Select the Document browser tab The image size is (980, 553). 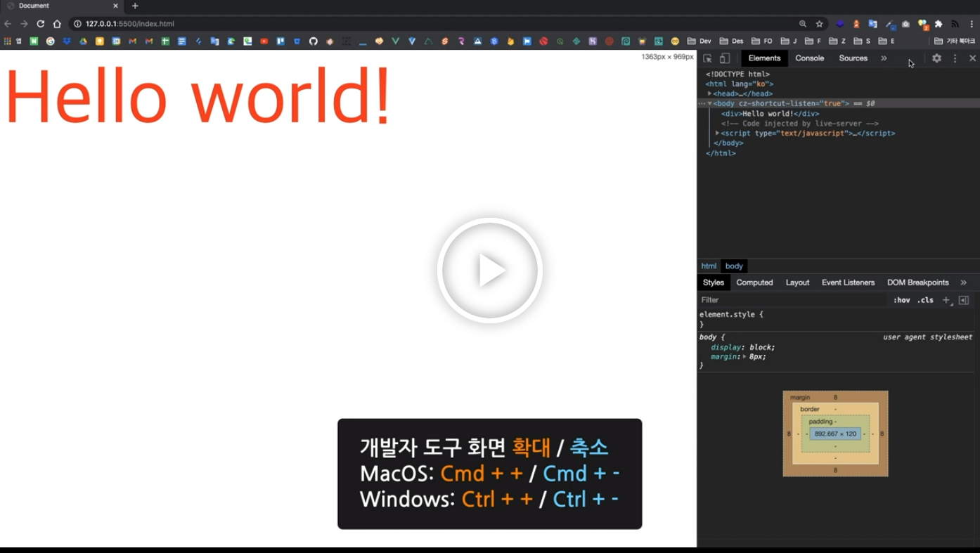click(x=63, y=6)
